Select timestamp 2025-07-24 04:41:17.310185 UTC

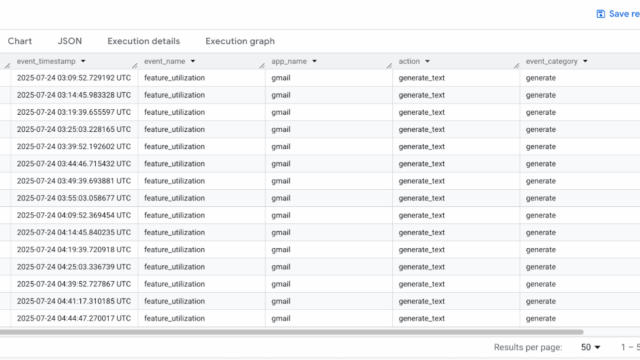tap(74, 301)
